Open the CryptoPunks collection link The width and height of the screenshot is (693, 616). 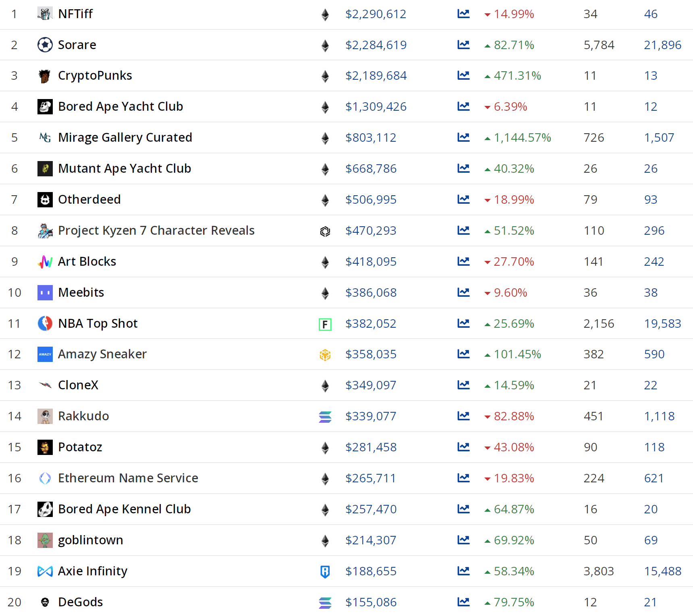pyautogui.click(x=95, y=76)
